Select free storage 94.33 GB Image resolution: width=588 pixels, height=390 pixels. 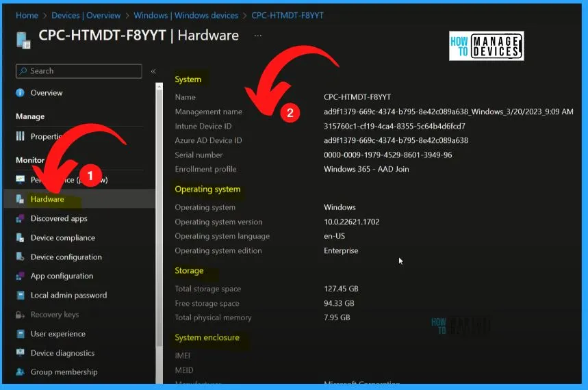[x=339, y=303]
